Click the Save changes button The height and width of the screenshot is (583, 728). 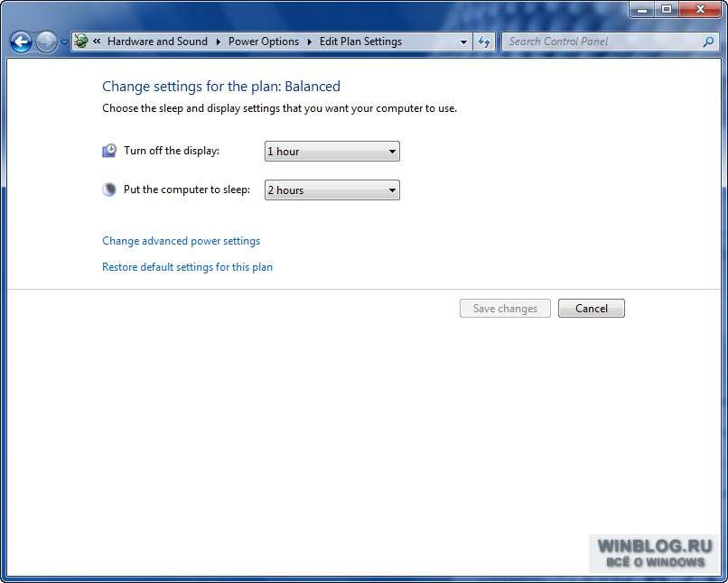coord(505,309)
